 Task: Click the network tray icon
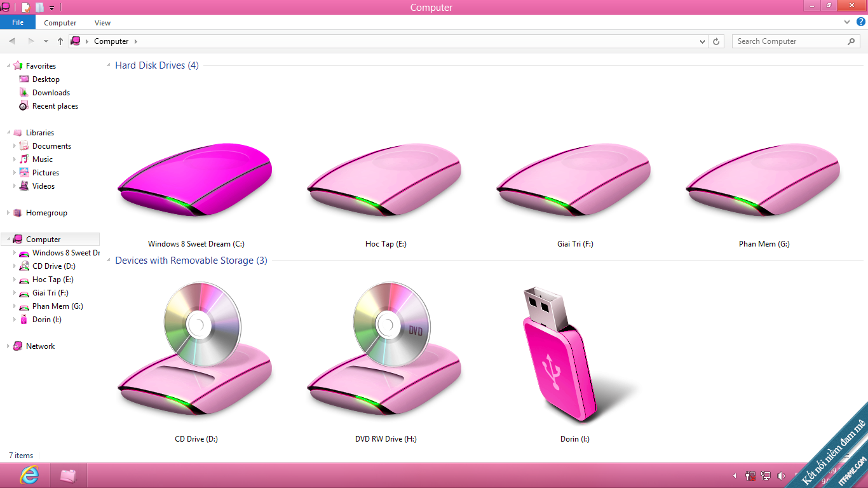[x=766, y=476]
